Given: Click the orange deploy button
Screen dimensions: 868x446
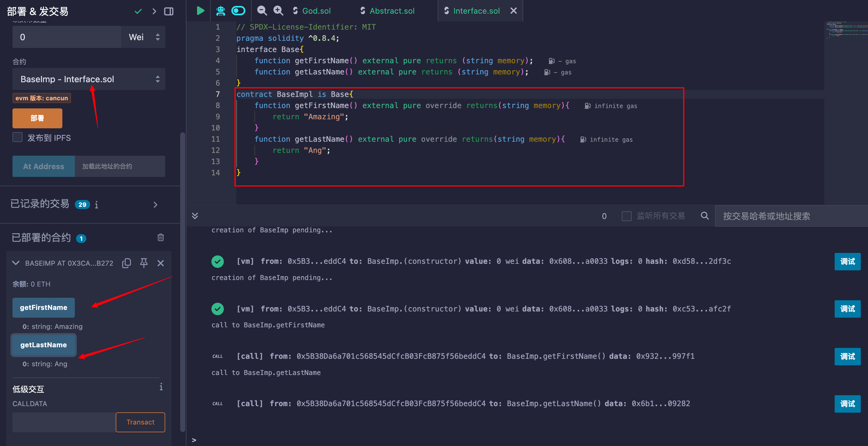Looking at the screenshot, I should click(x=37, y=118).
